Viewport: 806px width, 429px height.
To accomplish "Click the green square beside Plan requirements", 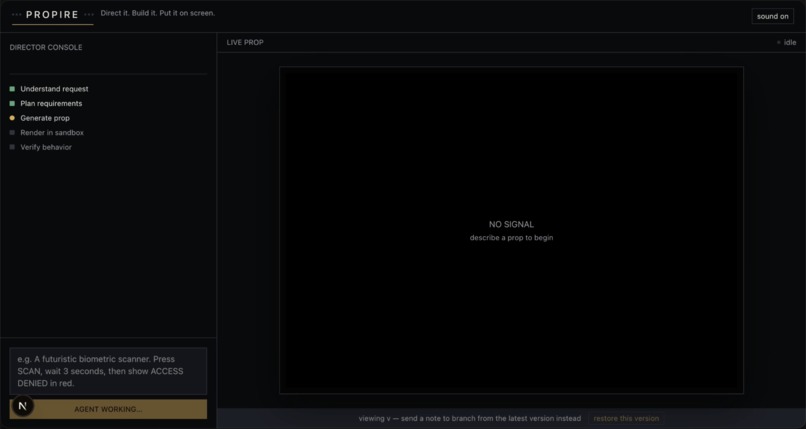I will coord(12,103).
